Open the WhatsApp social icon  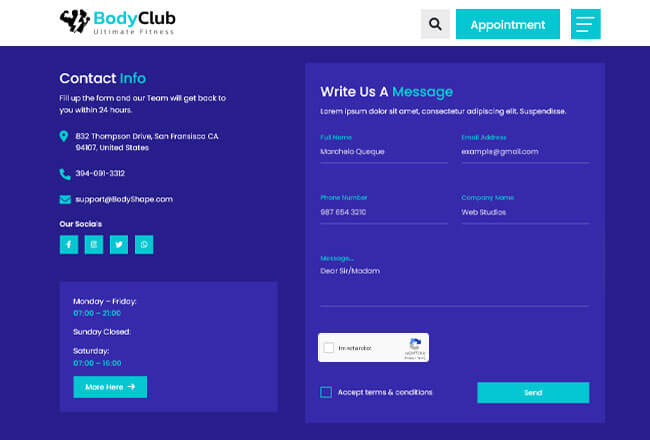tap(144, 244)
